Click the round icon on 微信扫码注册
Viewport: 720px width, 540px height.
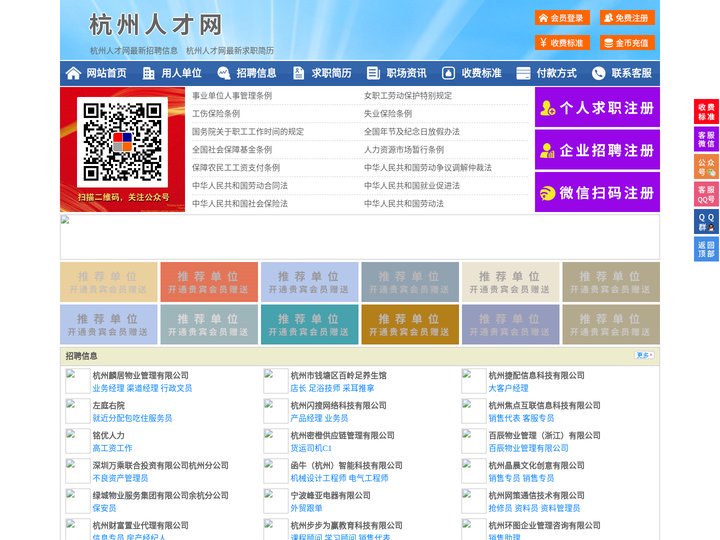(547, 193)
